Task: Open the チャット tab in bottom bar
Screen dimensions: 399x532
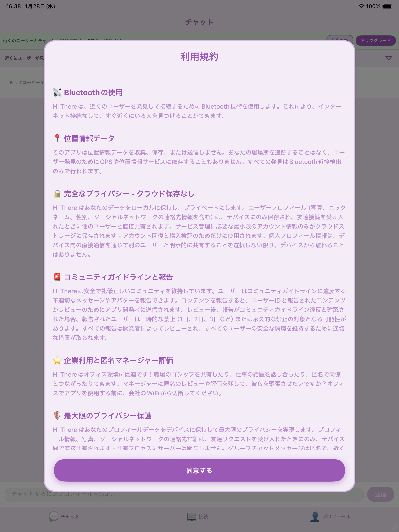Action: click(64, 516)
